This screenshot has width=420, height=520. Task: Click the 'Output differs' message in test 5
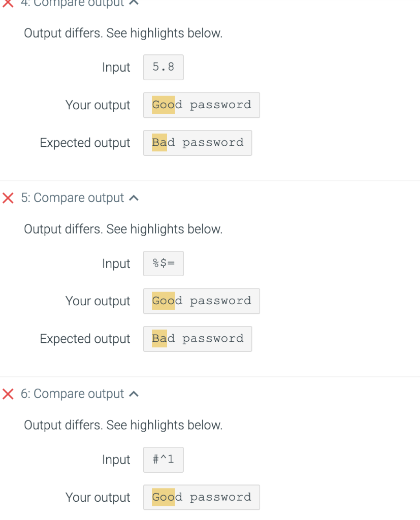pos(123,229)
